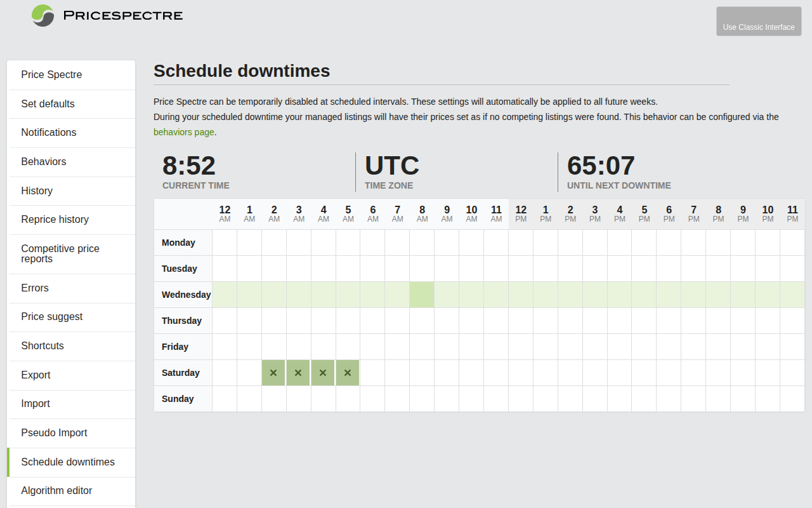812x508 pixels.
Task: Enable downtime for Thursday at 9 AM
Action: (447, 321)
